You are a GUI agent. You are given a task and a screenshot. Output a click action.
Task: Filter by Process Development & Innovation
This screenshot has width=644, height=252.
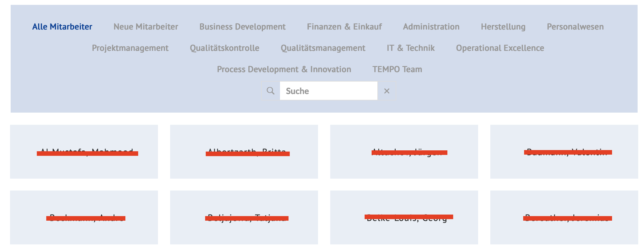[x=284, y=69]
